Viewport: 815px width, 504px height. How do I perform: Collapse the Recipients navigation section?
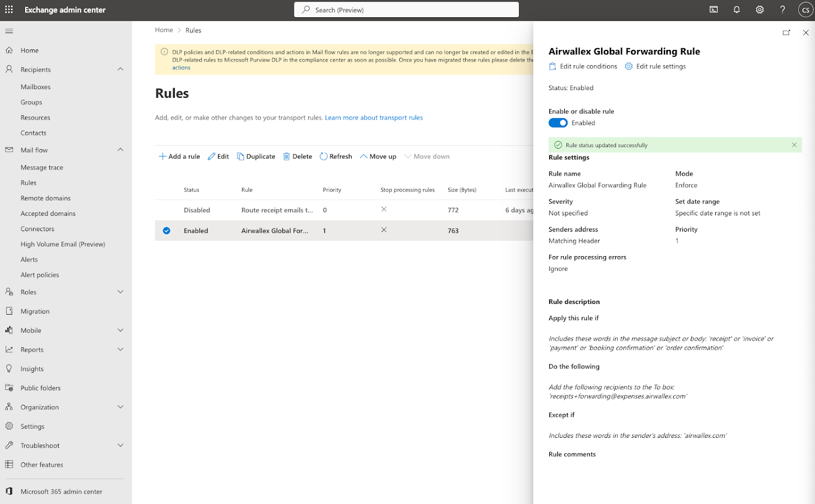[120, 69]
